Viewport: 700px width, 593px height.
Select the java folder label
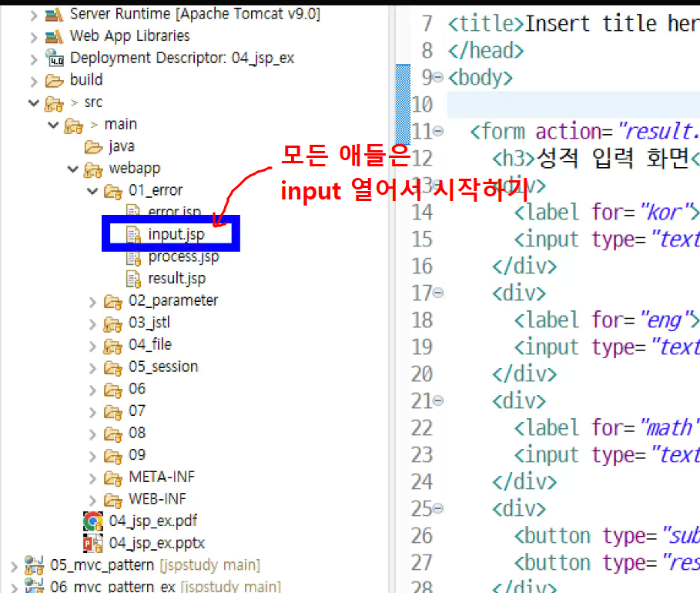pos(122,146)
